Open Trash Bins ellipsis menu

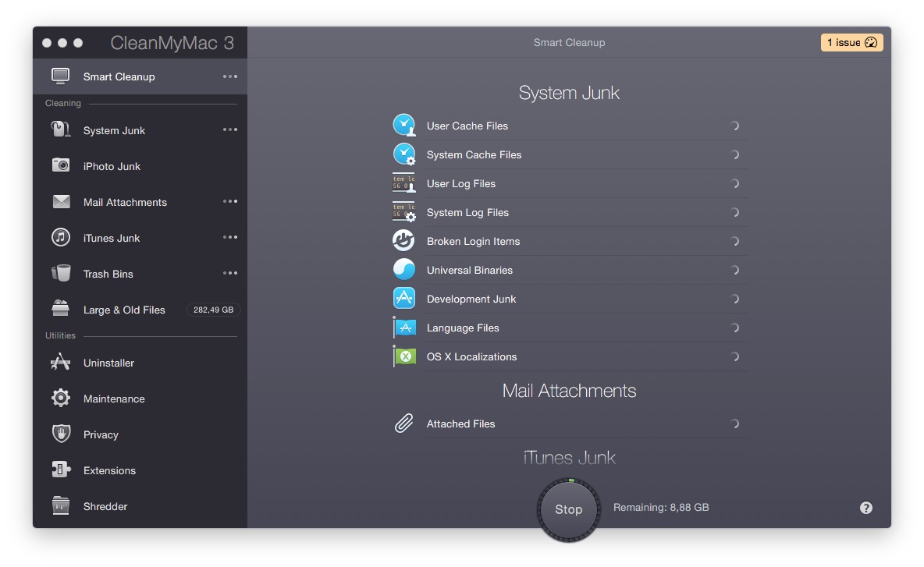point(229,273)
